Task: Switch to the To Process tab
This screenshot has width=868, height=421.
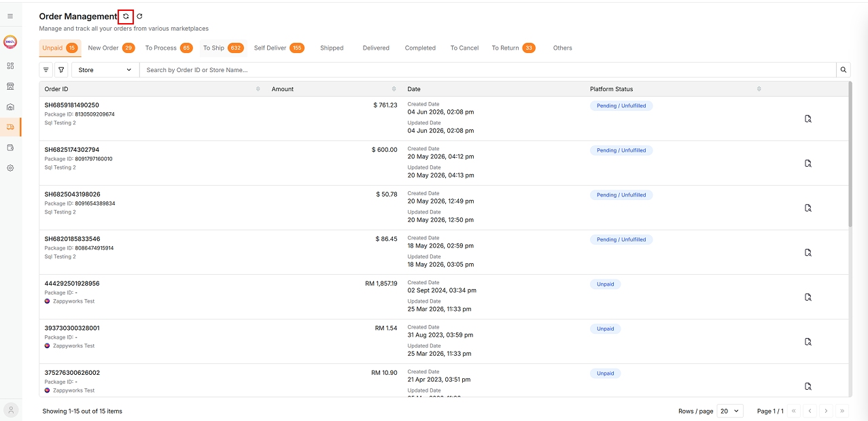Action: coord(169,48)
